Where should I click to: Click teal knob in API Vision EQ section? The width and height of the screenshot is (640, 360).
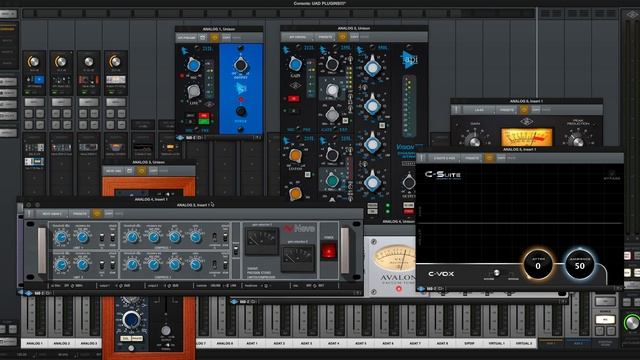332,180
